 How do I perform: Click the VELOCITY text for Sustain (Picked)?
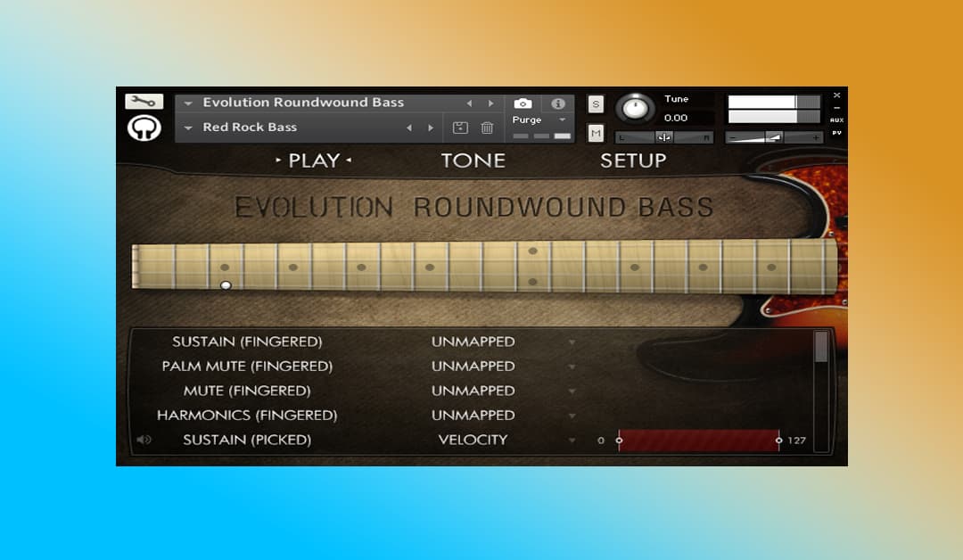pos(473,440)
